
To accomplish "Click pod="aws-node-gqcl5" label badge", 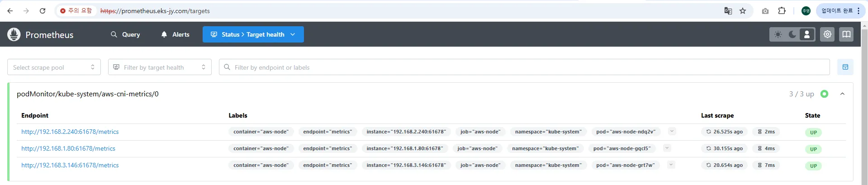I will [x=621, y=148].
